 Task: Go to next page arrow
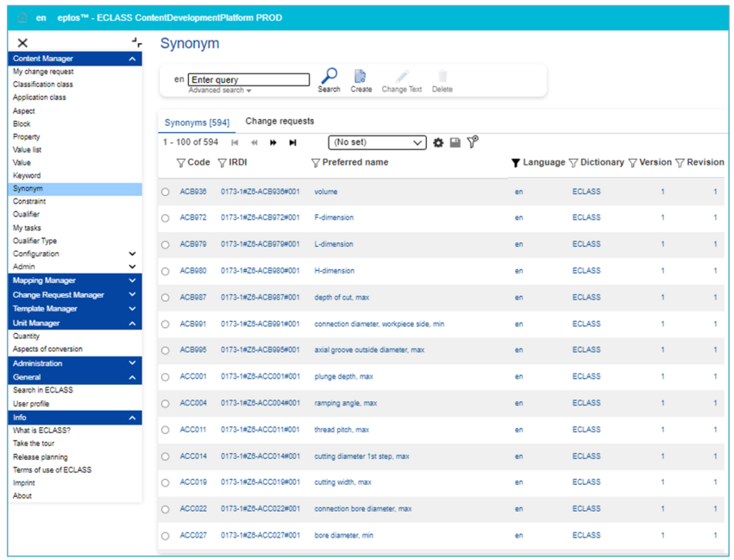[x=273, y=142]
